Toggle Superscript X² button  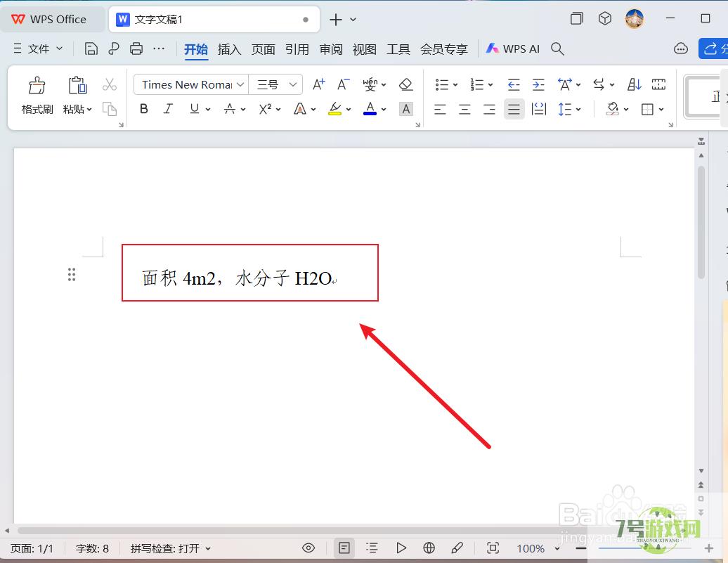(265, 109)
